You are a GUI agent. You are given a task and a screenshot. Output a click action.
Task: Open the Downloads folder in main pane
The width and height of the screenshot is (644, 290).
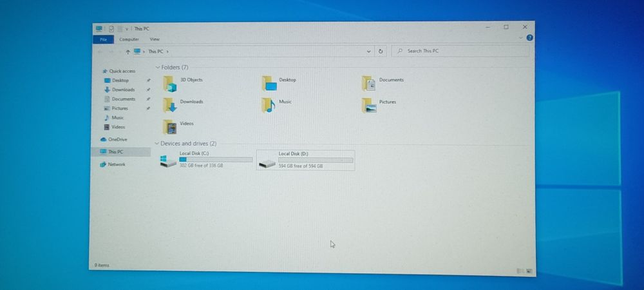[x=169, y=105]
